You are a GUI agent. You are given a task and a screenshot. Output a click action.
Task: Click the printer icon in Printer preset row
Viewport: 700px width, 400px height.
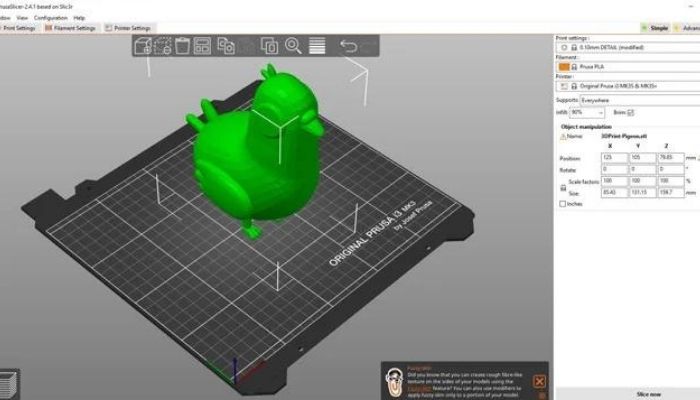click(564, 86)
